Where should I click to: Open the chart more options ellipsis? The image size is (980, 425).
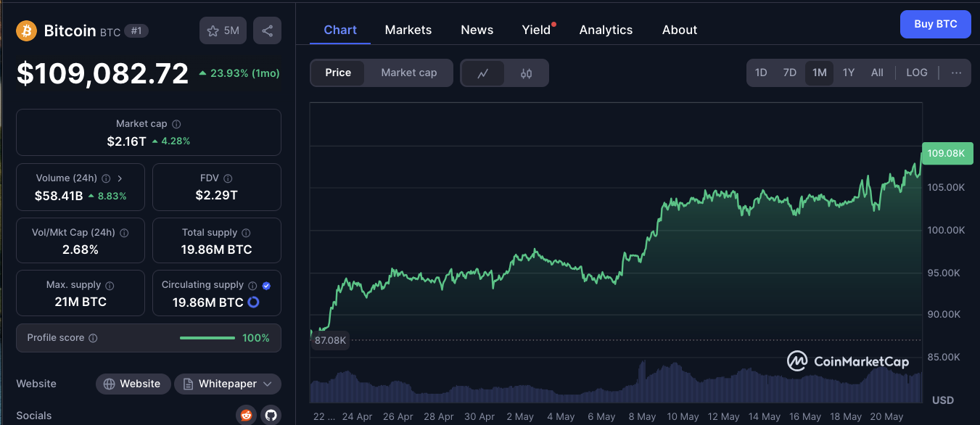(956, 73)
